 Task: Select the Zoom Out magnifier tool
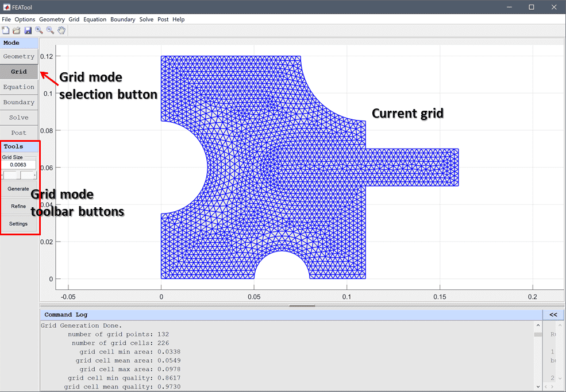click(50, 30)
